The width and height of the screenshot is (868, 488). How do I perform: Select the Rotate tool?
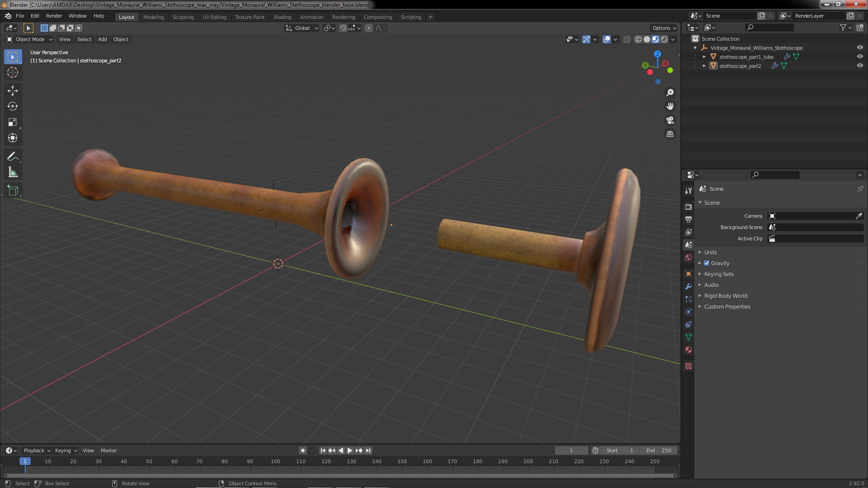(x=13, y=107)
